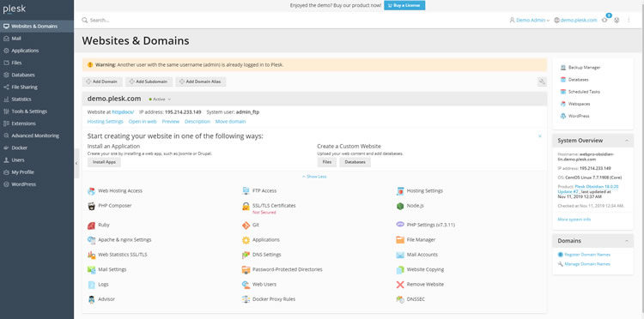
Task: Click the Website Copying icon
Action: (400, 270)
